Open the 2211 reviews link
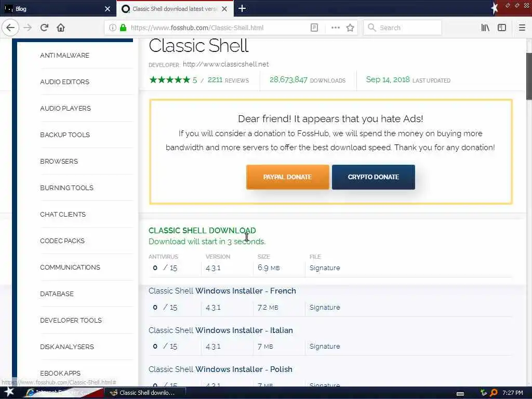Screen dimensions: 532x399 (x=228, y=80)
